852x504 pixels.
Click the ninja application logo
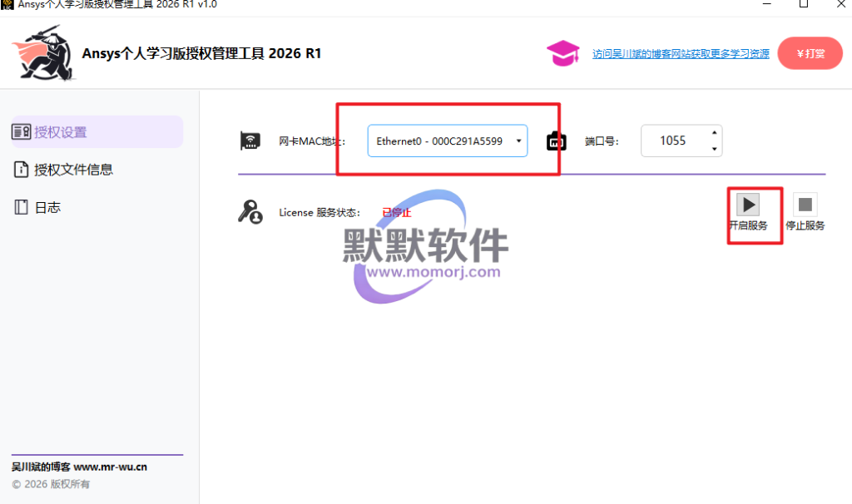(43, 52)
